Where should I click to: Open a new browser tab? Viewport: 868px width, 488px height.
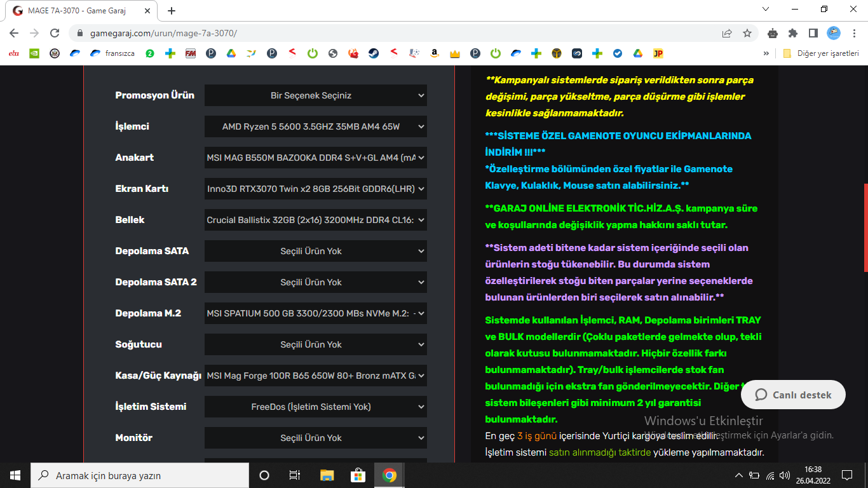tap(172, 11)
